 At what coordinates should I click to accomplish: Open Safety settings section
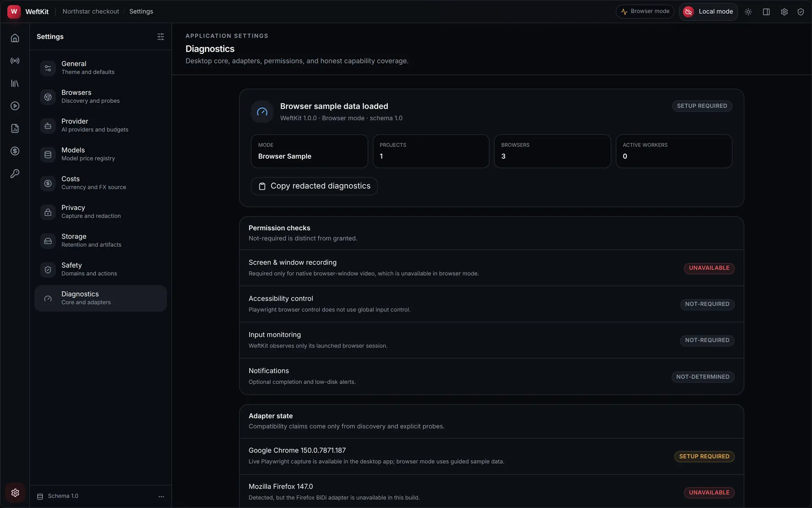101,269
